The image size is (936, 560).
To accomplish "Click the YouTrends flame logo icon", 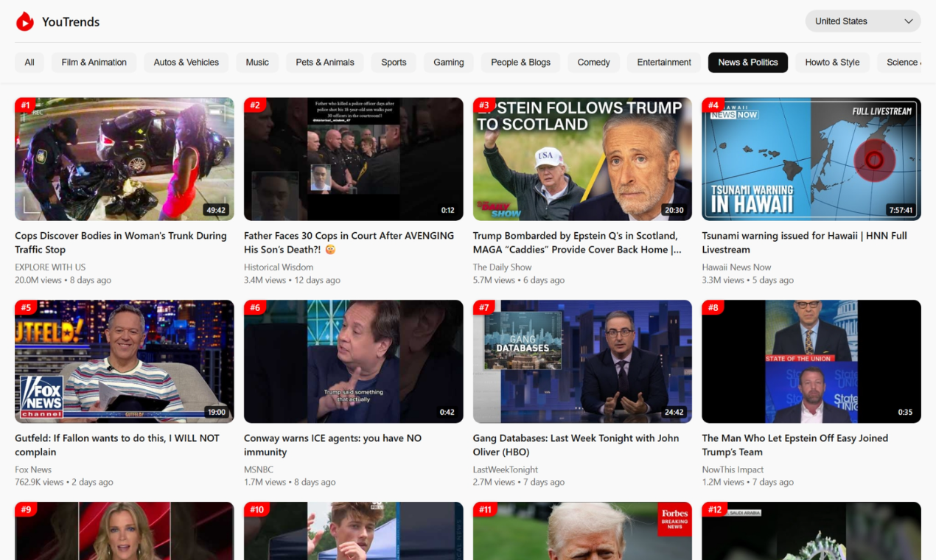I will (x=25, y=21).
